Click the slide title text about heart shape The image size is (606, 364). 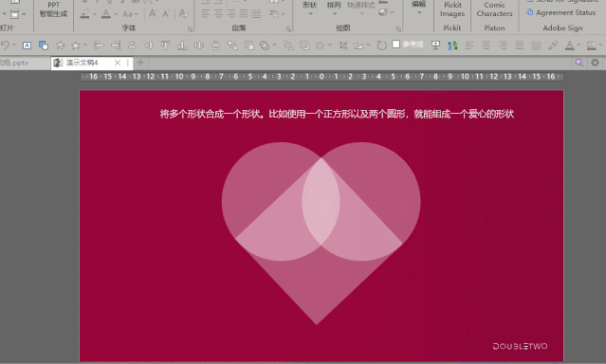[337, 114]
